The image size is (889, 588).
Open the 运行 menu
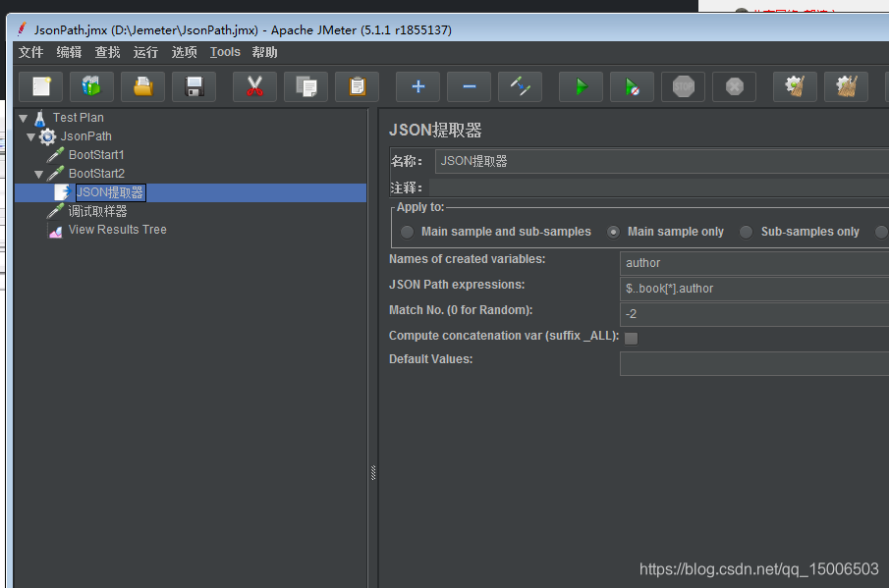click(145, 52)
